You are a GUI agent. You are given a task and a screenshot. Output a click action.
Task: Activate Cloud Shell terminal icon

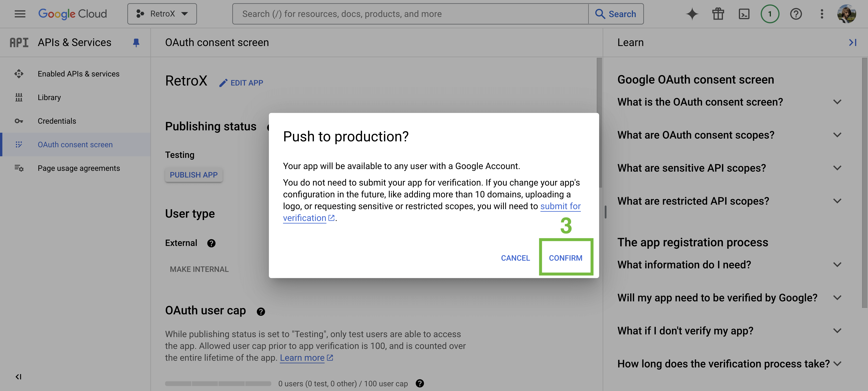coord(744,14)
